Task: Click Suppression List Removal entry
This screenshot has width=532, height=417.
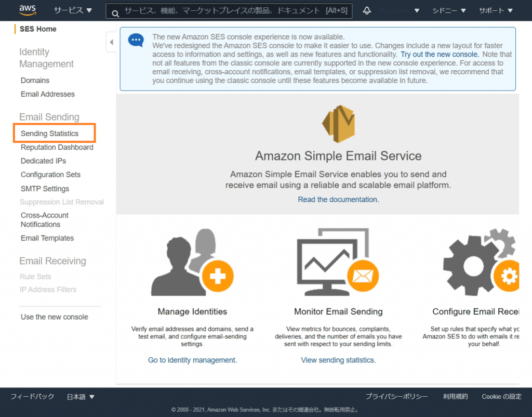Action: coord(62,202)
